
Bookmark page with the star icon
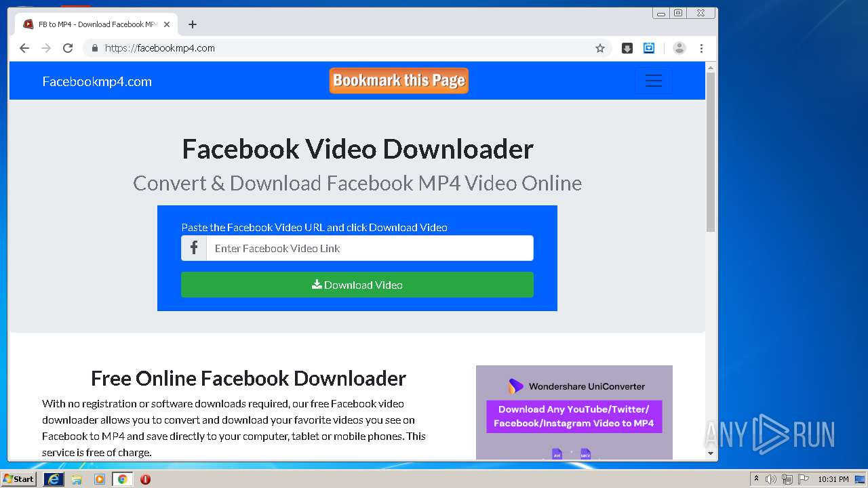click(600, 48)
